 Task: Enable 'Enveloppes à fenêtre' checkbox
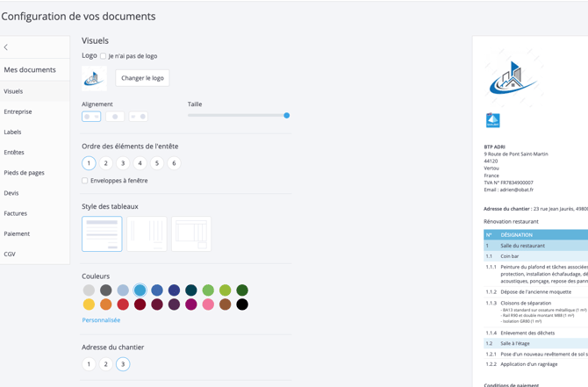[85, 181]
